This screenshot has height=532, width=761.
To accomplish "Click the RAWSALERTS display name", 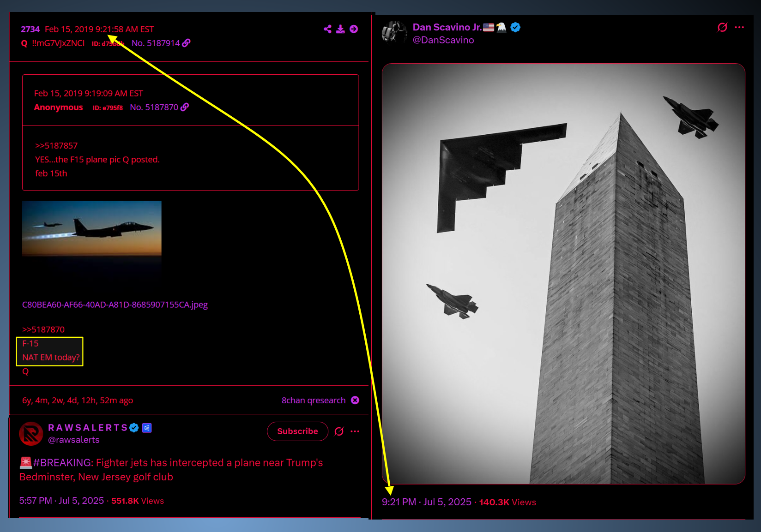I will 88,428.
